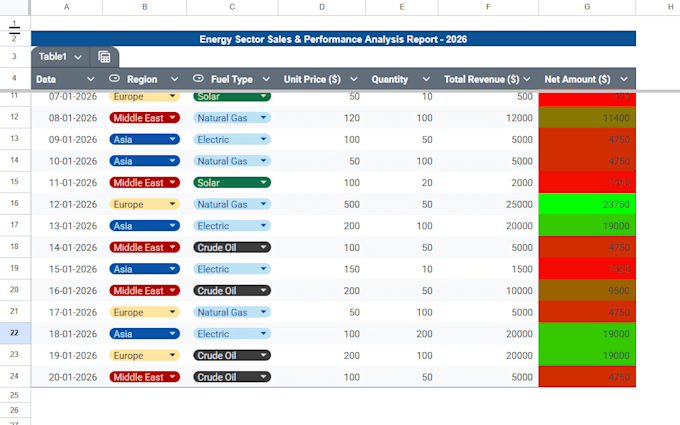This screenshot has width=680, height=425.
Task: Open the Middle East region chip for 08-01-2026
Action: pyautogui.click(x=144, y=118)
